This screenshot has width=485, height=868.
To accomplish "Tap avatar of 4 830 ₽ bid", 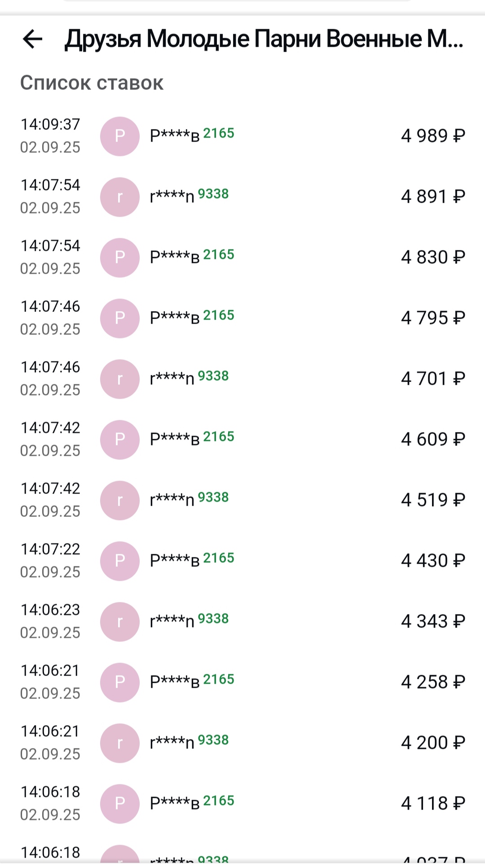I will [x=120, y=258].
